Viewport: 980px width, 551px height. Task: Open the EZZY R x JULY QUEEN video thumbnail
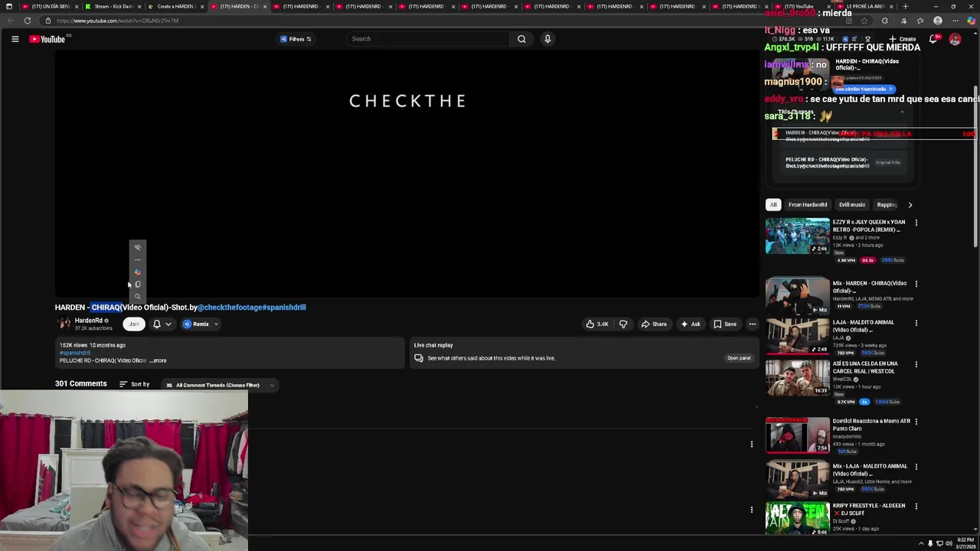pyautogui.click(x=797, y=236)
